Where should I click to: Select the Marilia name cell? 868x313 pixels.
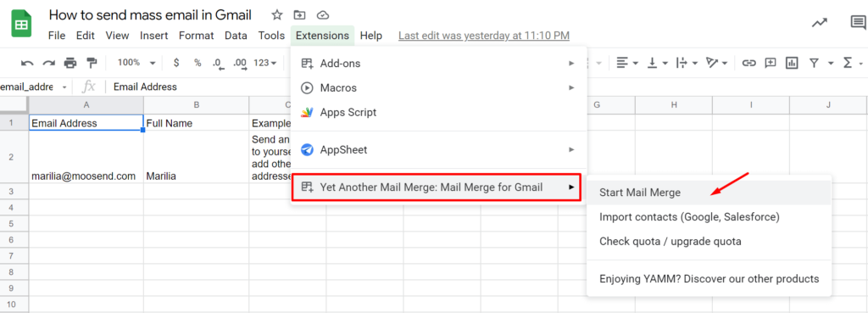coord(197,157)
